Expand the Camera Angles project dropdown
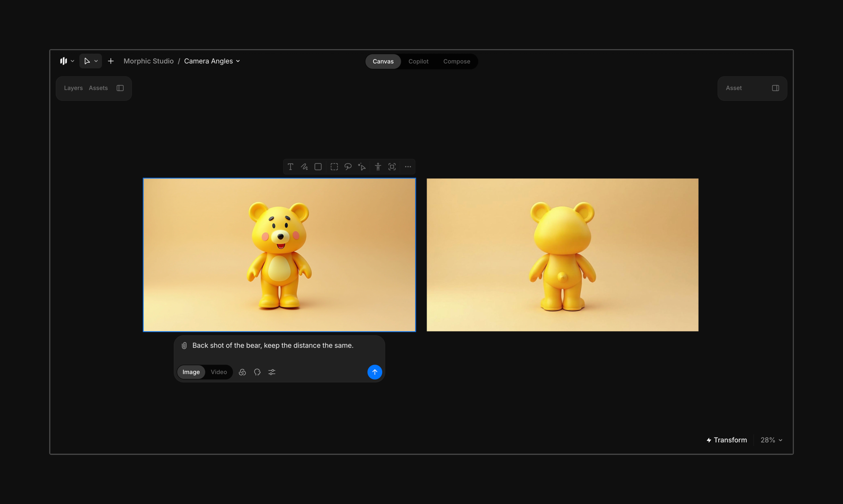Viewport: 843px width, 504px height. [x=238, y=61]
